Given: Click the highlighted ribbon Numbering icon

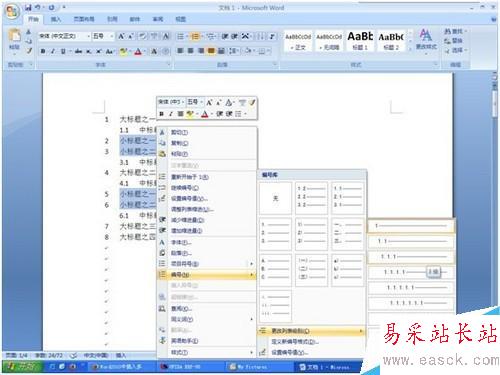Looking at the screenshot, I should [x=195, y=36].
